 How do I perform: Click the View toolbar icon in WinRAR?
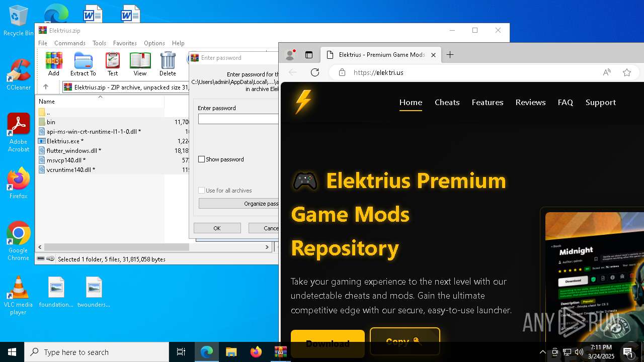pyautogui.click(x=140, y=64)
